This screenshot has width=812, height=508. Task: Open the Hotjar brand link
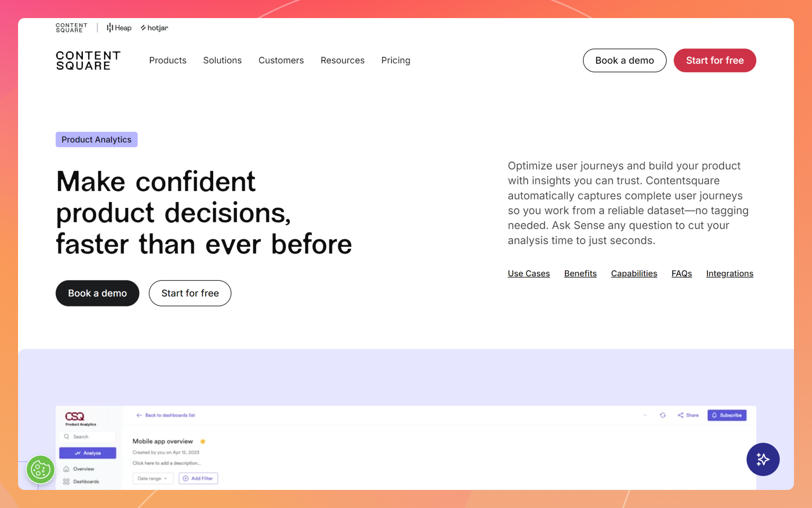coord(154,28)
